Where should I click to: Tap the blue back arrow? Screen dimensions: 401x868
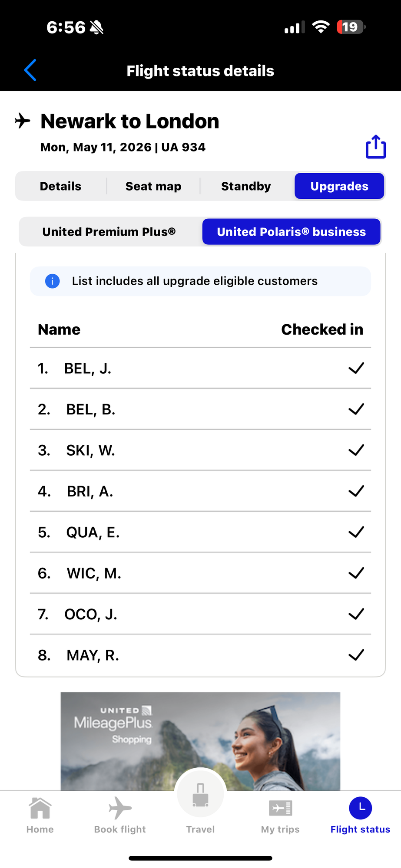[x=30, y=70]
